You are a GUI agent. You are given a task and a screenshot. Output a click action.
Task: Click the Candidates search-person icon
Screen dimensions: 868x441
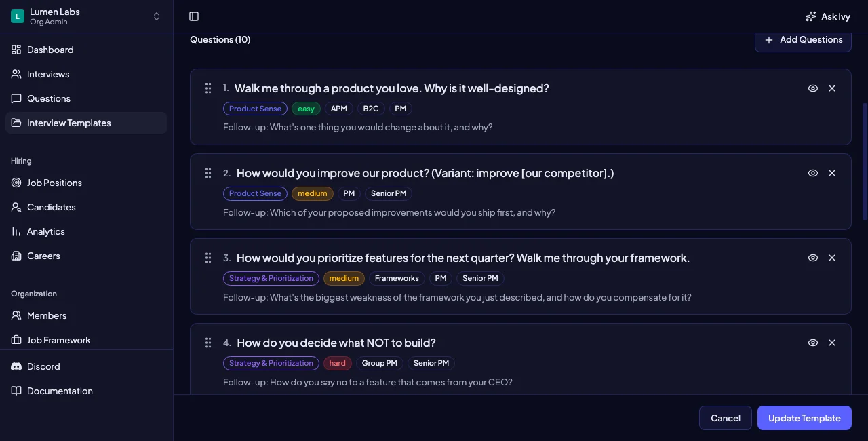(x=16, y=207)
